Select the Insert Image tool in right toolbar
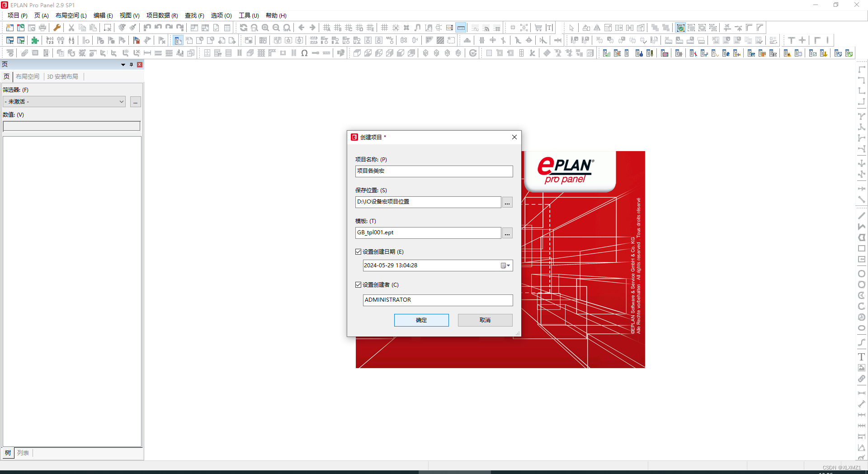Image resolution: width=868 pixels, height=474 pixels. coord(862,368)
